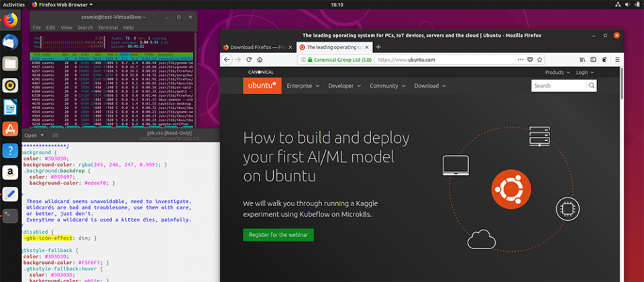Image resolution: width=644 pixels, height=282 pixels.
Task: Open the 18:10 clock calendar
Action: 337,5
